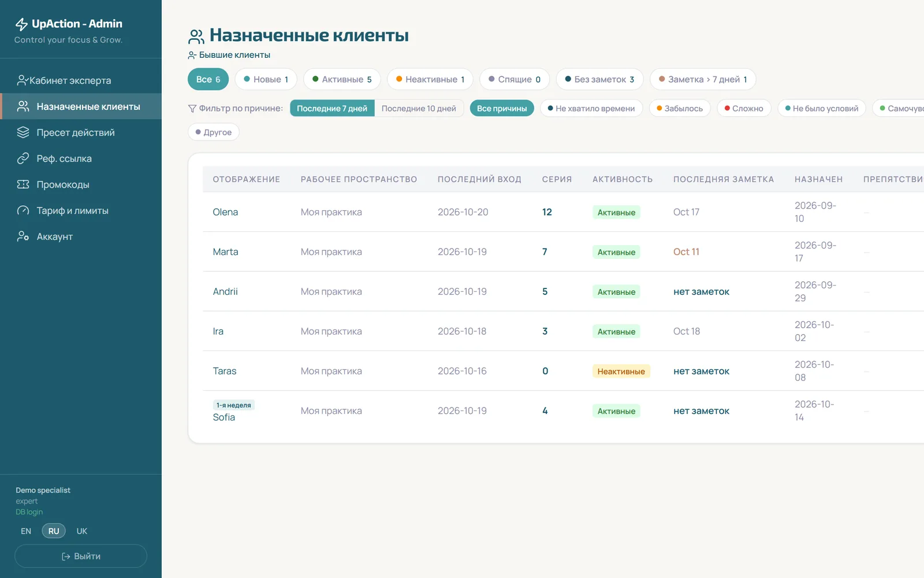Viewport: 924px width, 578px height.
Task: Click the Пресет действий layers icon
Action: (23, 132)
